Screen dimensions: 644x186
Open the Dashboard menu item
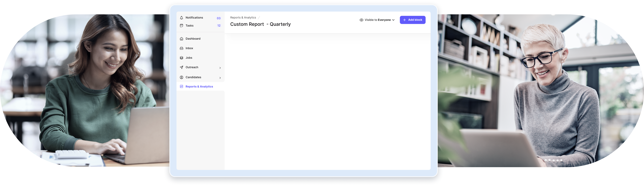(193, 39)
